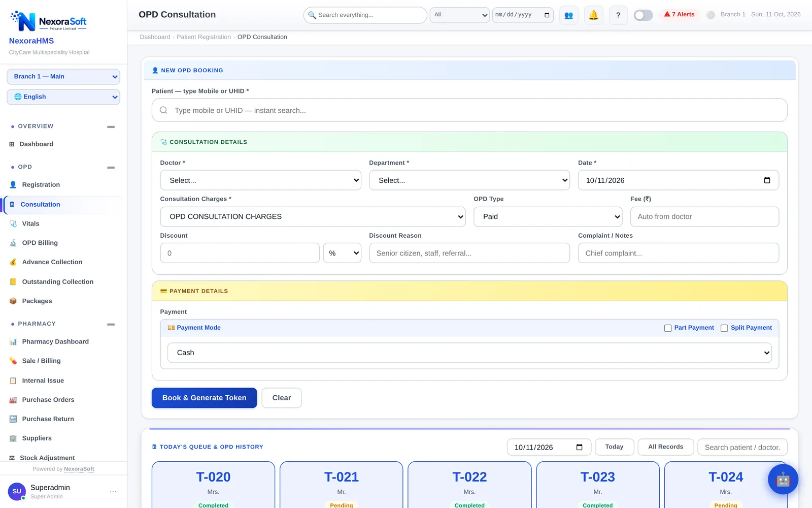The height and width of the screenshot is (508, 812).
Task: Open the English language dropdown
Action: click(x=63, y=97)
